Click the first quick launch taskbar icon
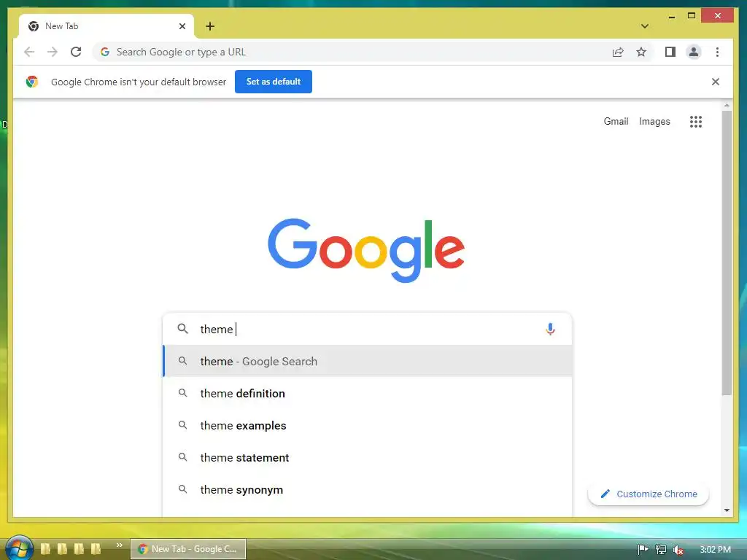 tap(45, 549)
